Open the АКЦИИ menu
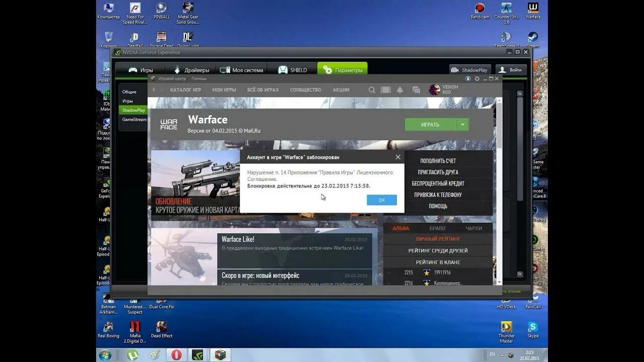The height and width of the screenshot is (362, 644). pyautogui.click(x=341, y=90)
